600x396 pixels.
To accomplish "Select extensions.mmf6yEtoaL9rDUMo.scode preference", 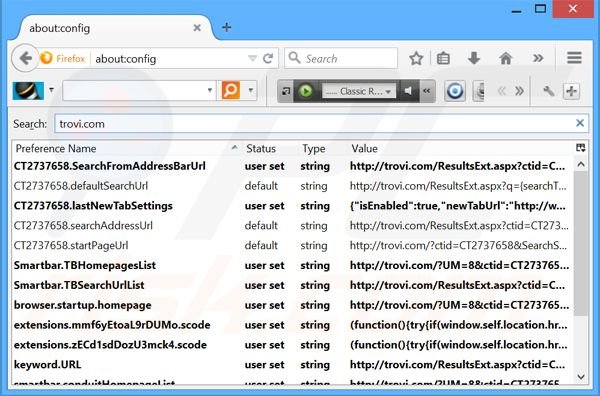I will pos(293,325).
